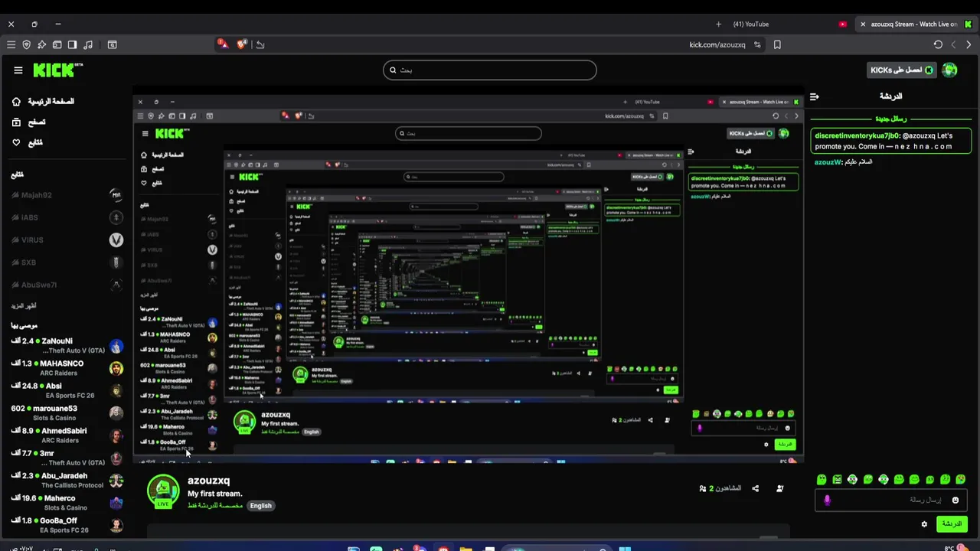980x551 pixels.
Task: Click the Leo AI sparkle toolbar icon
Action: pos(42,45)
